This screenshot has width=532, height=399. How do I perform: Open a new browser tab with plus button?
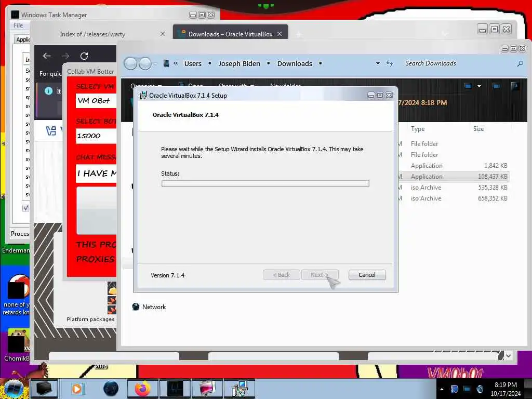click(x=299, y=34)
